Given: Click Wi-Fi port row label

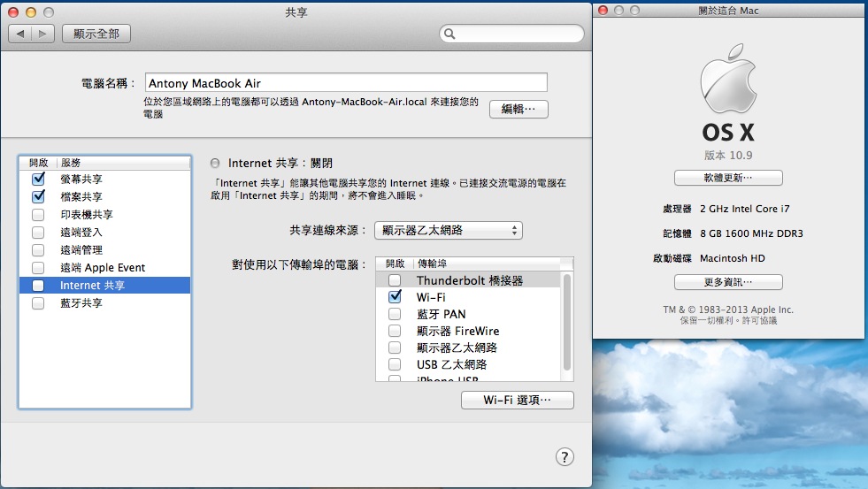Looking at the screenshot, I should tap(431, 297).
